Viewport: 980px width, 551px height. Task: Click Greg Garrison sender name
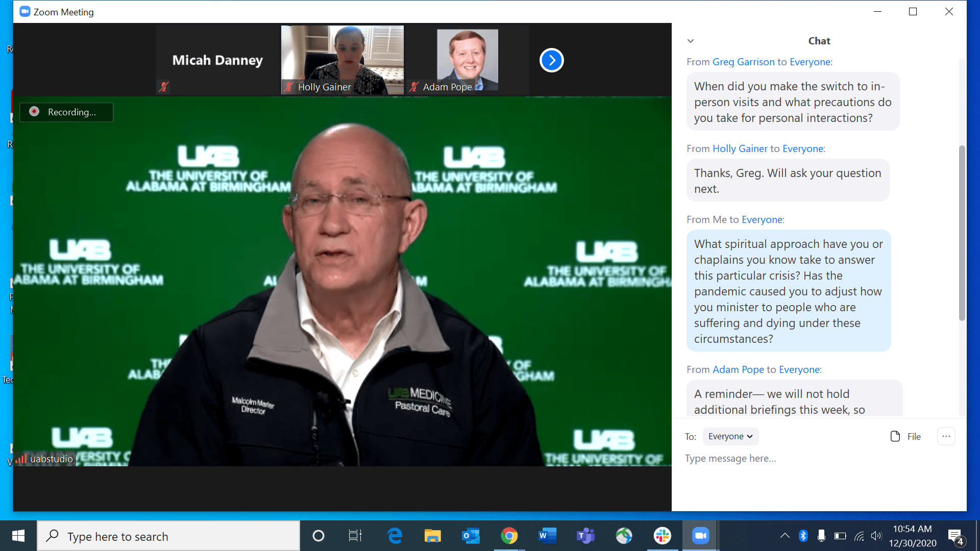743,62
